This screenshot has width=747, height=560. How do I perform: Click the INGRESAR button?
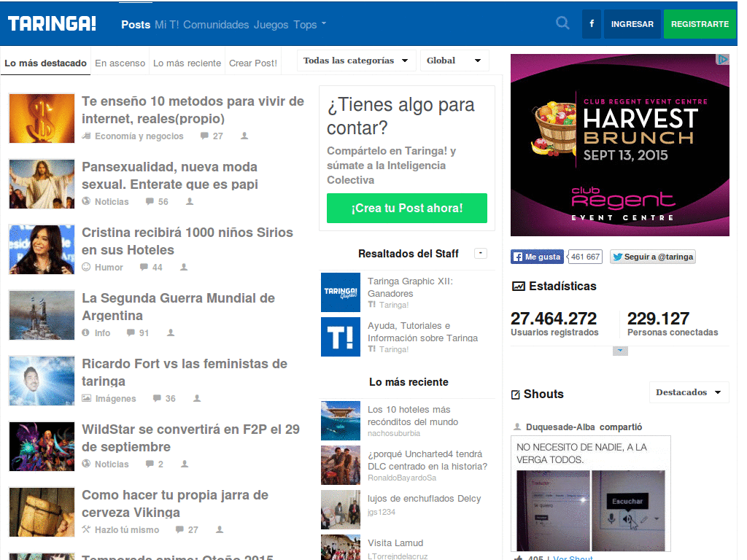[632, 24]
